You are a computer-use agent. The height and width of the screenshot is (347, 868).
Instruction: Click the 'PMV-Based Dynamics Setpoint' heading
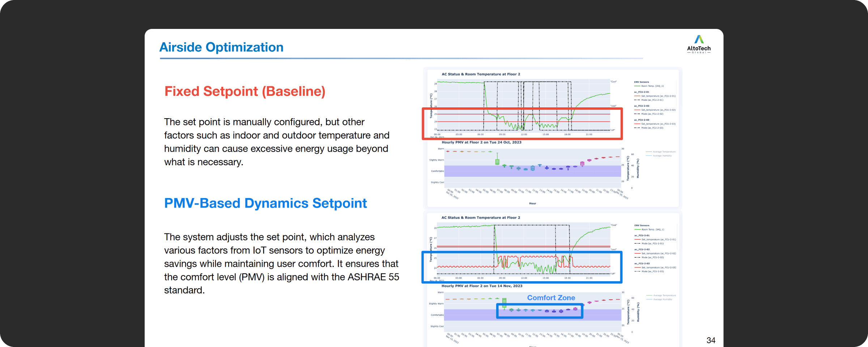265,203
